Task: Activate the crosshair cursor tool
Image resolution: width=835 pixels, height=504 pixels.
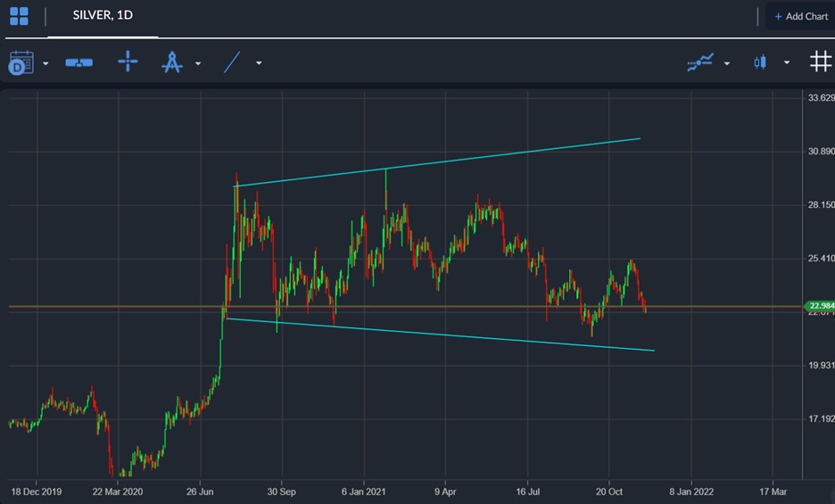Action: (128, 62)
